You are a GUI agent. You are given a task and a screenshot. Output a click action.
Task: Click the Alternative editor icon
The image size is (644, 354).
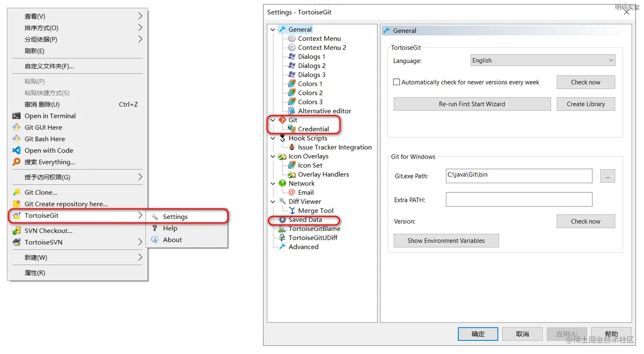pyautogui.click(x=292, y=111)
